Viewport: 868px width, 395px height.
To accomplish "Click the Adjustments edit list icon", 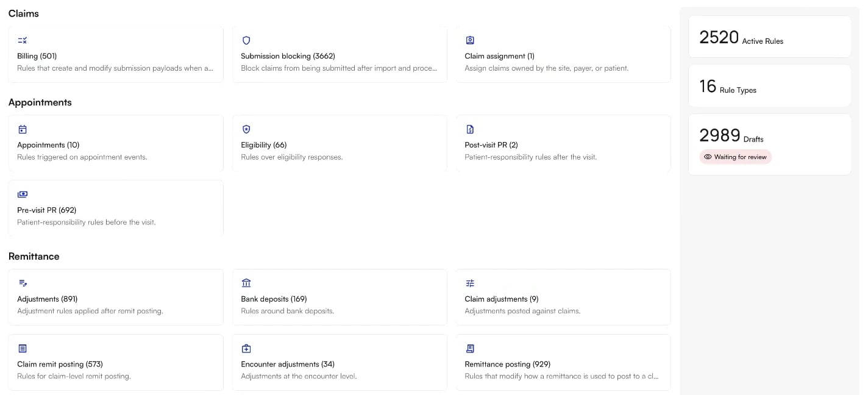I will [23, 283].
